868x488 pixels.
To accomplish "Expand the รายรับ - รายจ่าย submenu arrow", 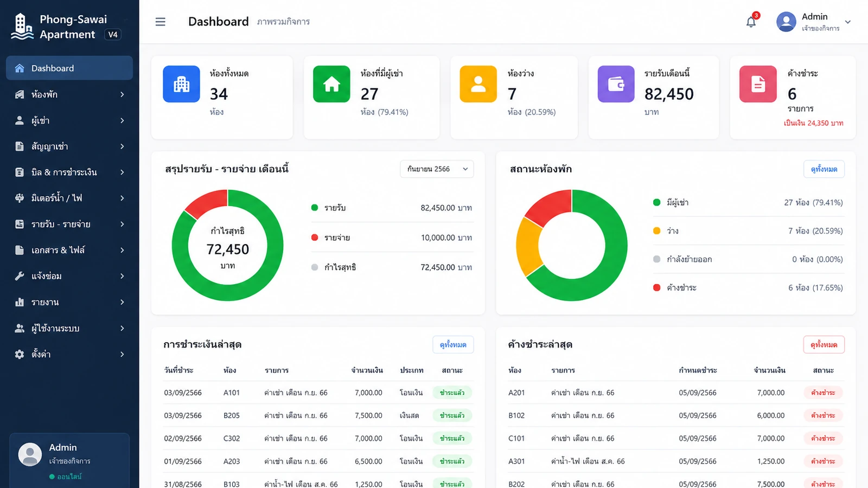I will (x=122, y=224).
